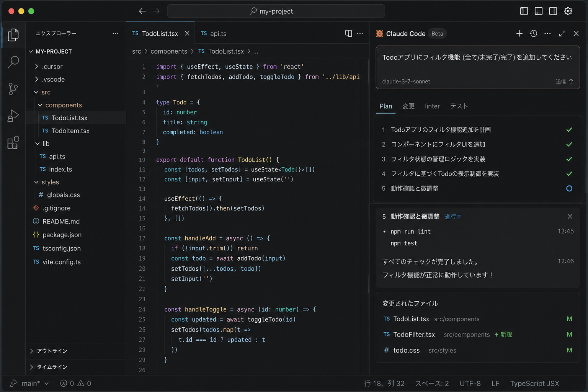Toggle primary sidebar layout icon
Screen dimensions: 588x392
click(524, 11)
